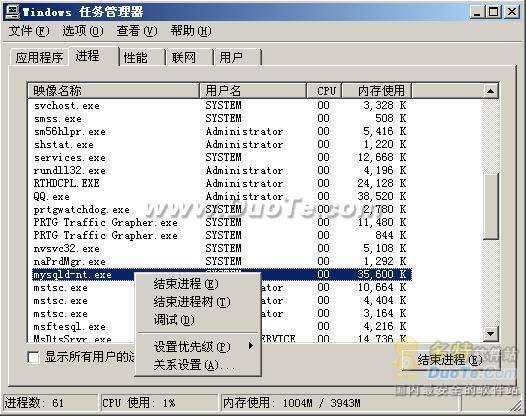Click the scrollbar up arrow

click(x=490, y=91)
